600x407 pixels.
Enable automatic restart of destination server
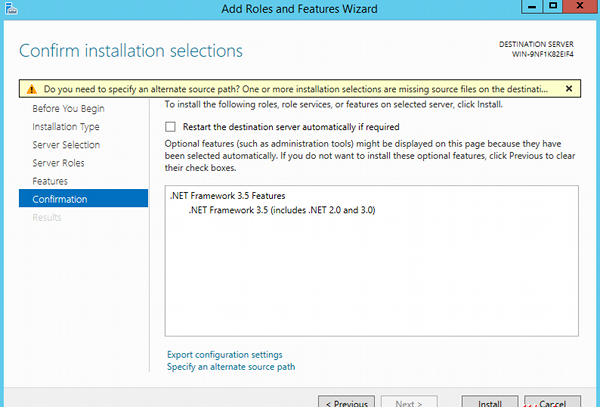[x=170, y=127]
